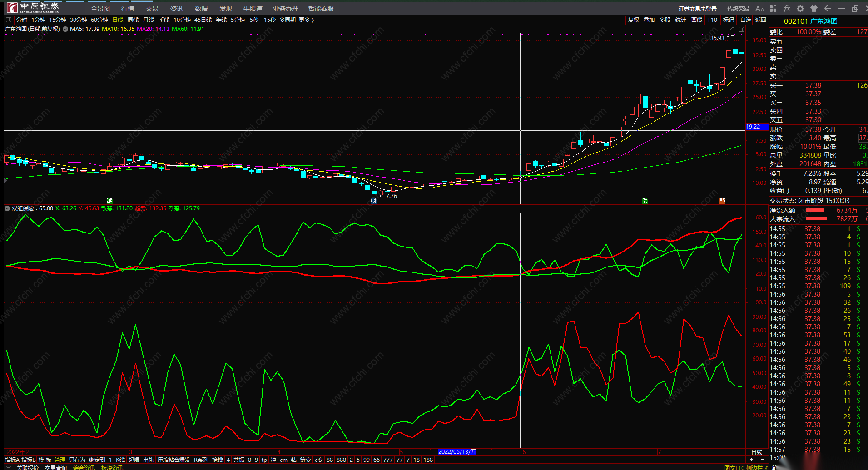Image resolution: width=868 pixels, height=470 pixels.
Task: Click the 2022/05/13/五 date marker
Action: coord(457,452)
